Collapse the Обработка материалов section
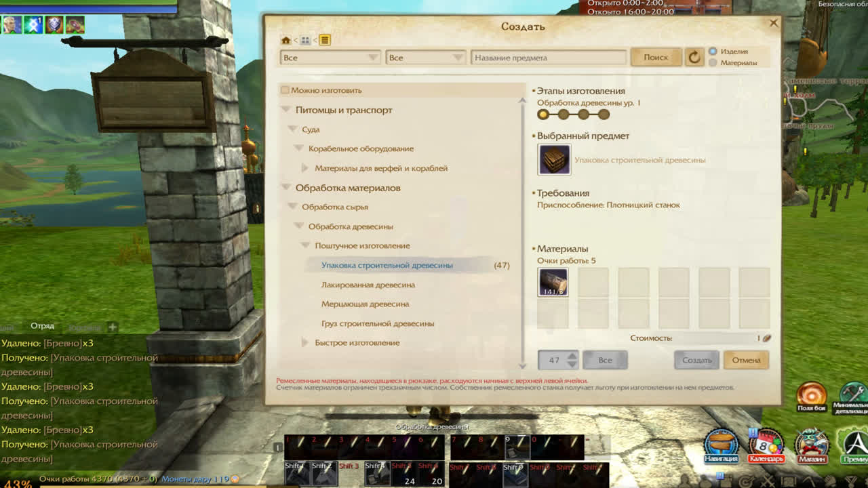Screen dimensions: 868x488 (285, 188)
